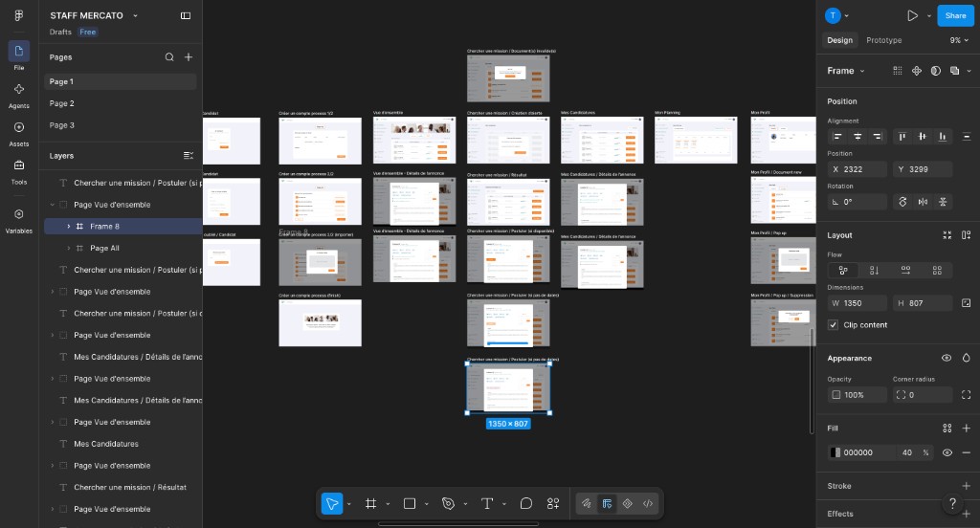Screen dimensions: 980x528
Task: Select the Comment tool
Action: (x=526, y=504)
